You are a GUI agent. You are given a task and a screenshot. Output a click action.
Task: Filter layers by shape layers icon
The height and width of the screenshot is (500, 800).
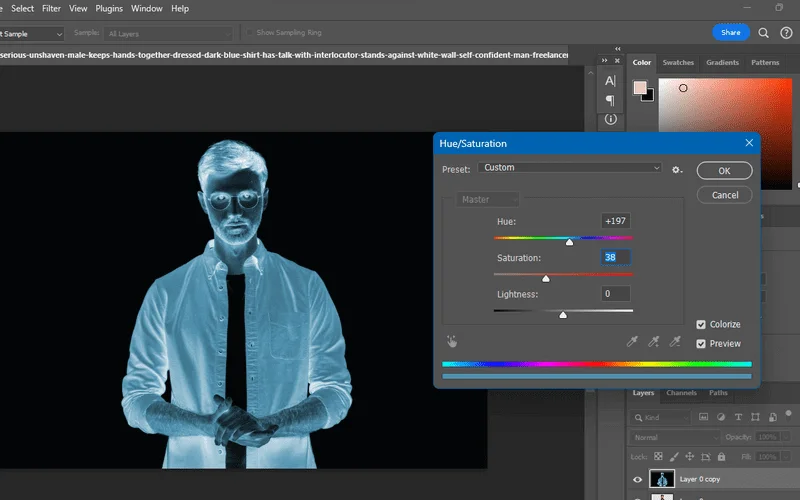coord(756,417)
